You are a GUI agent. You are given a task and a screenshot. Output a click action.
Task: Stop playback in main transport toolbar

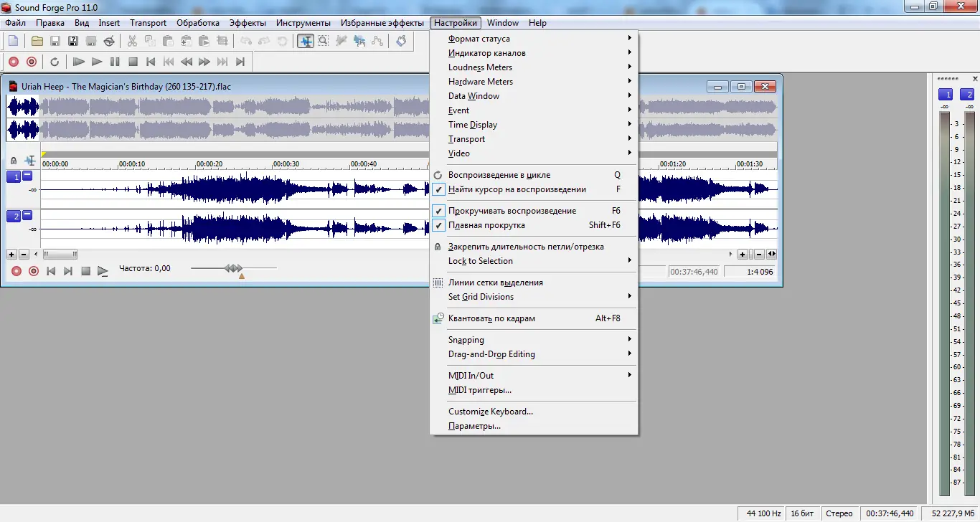click(133, 62)
